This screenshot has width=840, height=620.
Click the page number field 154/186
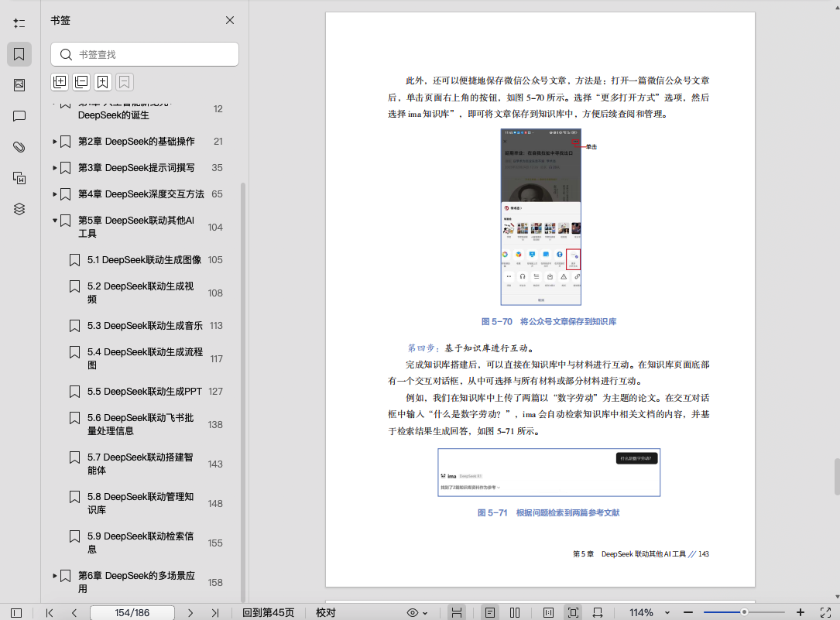pos(132,612)
